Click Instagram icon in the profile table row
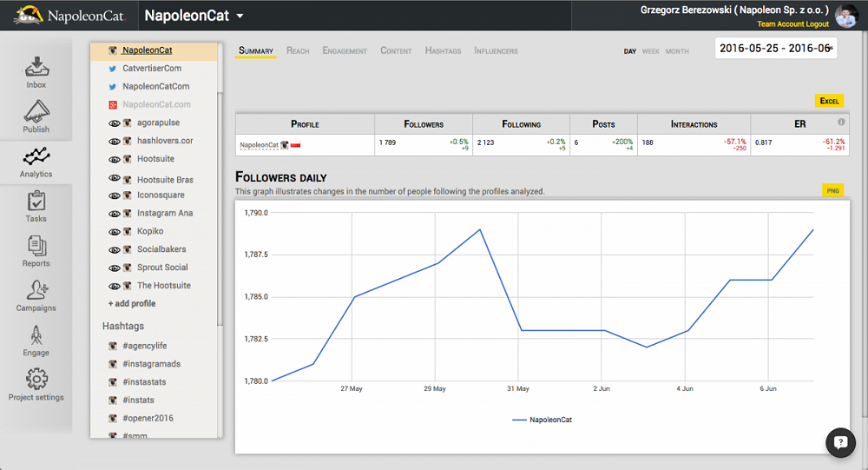The image size is (868, 470). (285, 145)
